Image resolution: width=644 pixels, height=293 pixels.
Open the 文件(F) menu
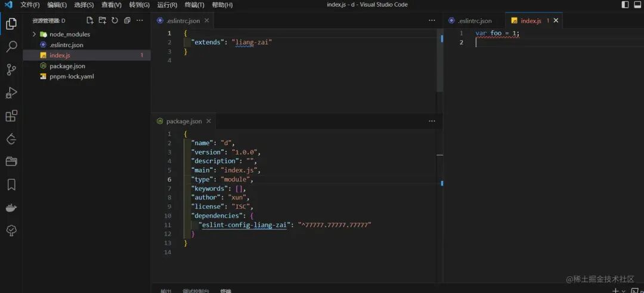(x=30, y=5)
